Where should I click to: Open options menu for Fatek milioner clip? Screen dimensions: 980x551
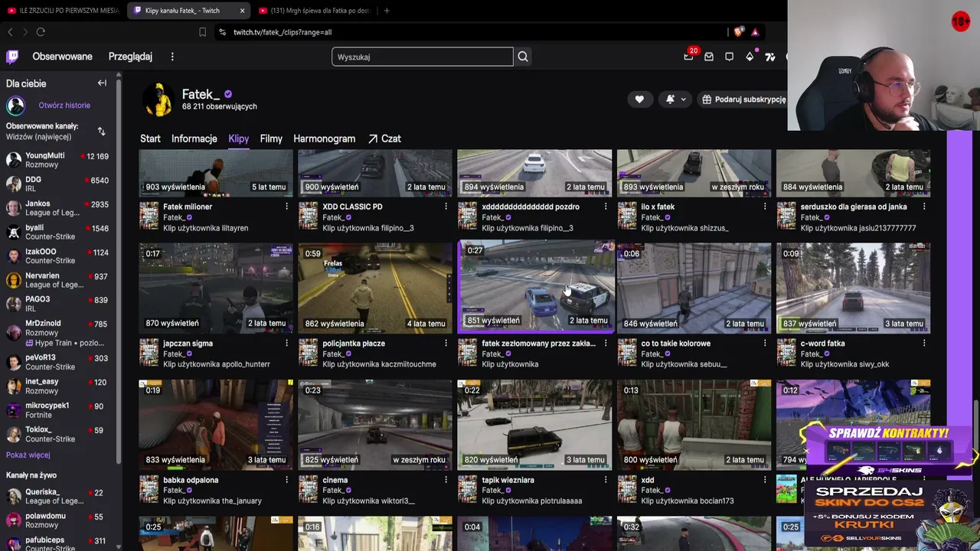(x=286, y=207)
